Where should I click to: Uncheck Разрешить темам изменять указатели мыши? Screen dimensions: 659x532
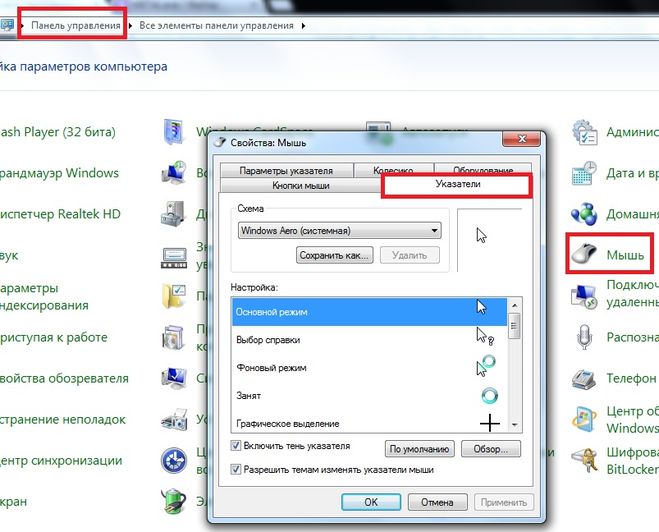[x=236, y=468]
